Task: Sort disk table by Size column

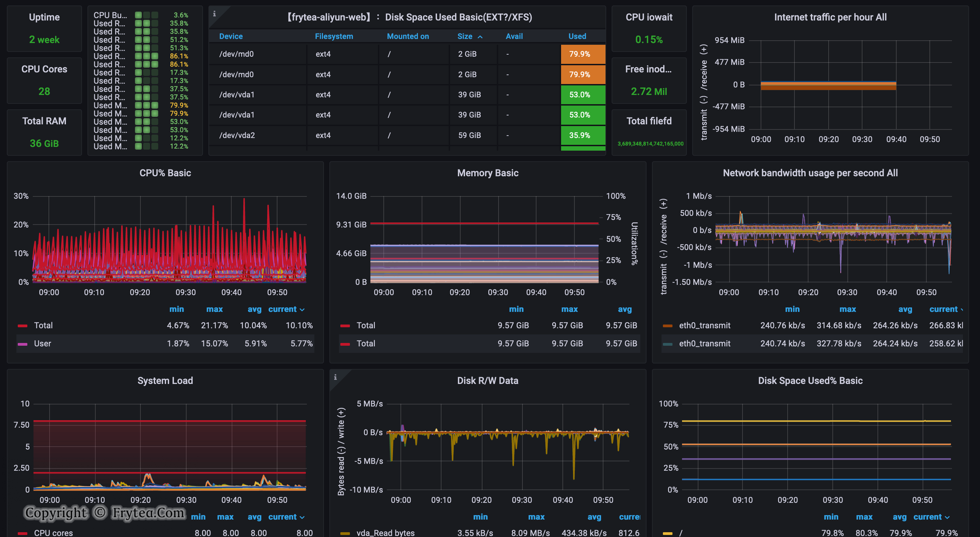Action: point(464,36)
